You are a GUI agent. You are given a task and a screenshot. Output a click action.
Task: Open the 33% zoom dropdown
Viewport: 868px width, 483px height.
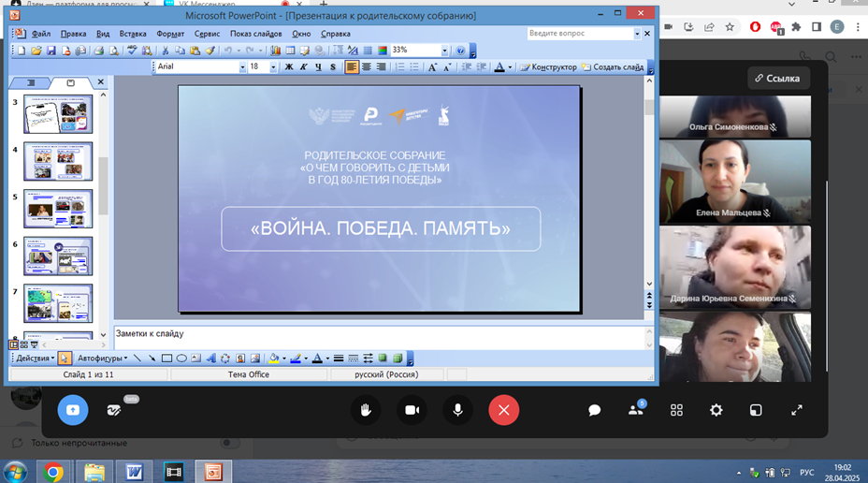(x=444, y=51)
